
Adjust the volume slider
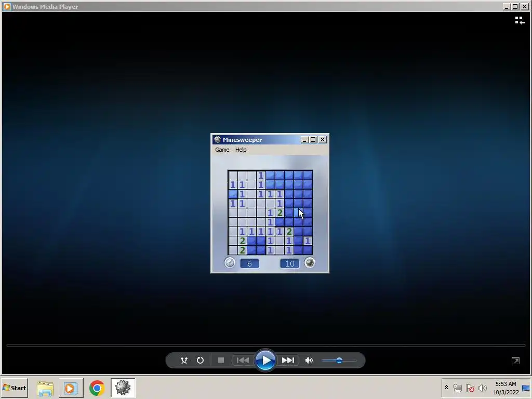click(339, 361)
